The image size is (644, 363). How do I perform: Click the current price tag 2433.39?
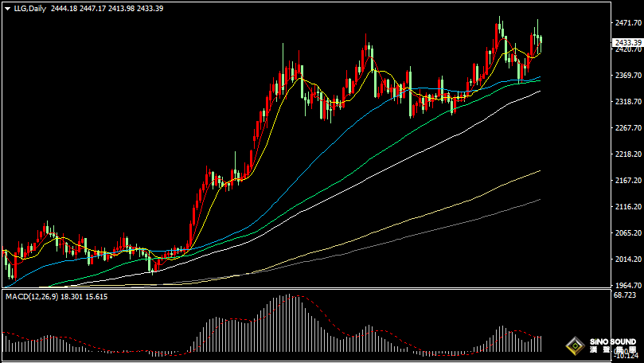tap(628, 42)
